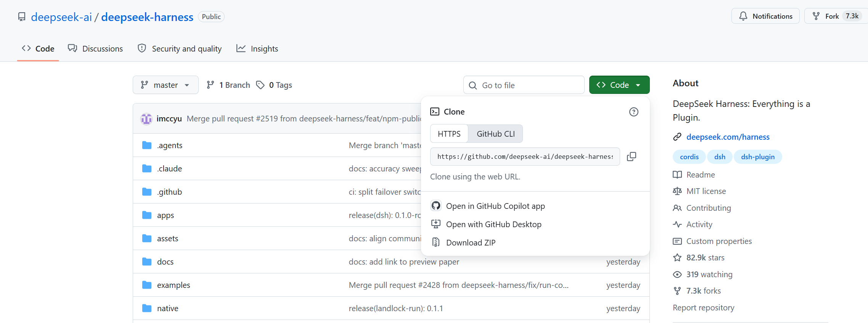This screenshot has width=868, height=323.
Task: Click the MIT license scale icon
Action: [x=677, y=191]
